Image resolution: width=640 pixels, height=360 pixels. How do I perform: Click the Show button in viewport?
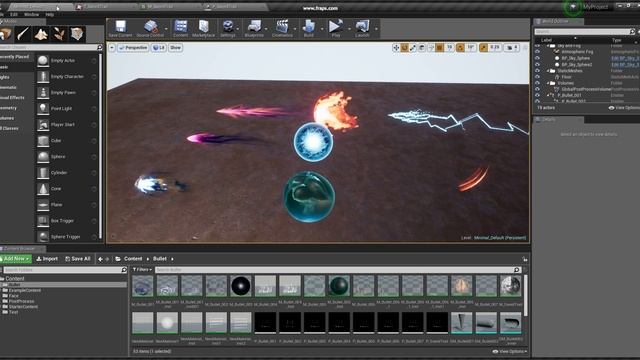point(176,48)
